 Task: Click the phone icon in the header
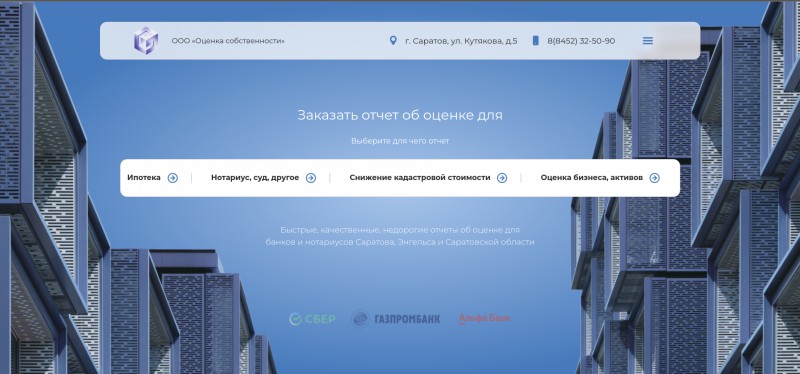pyautogui.click(x=535, y=40)
